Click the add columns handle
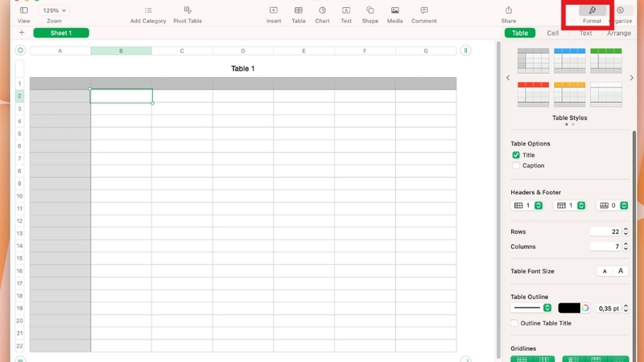This screenshot has width=644, height=362. pyautogui.click(x=466, y=51)
